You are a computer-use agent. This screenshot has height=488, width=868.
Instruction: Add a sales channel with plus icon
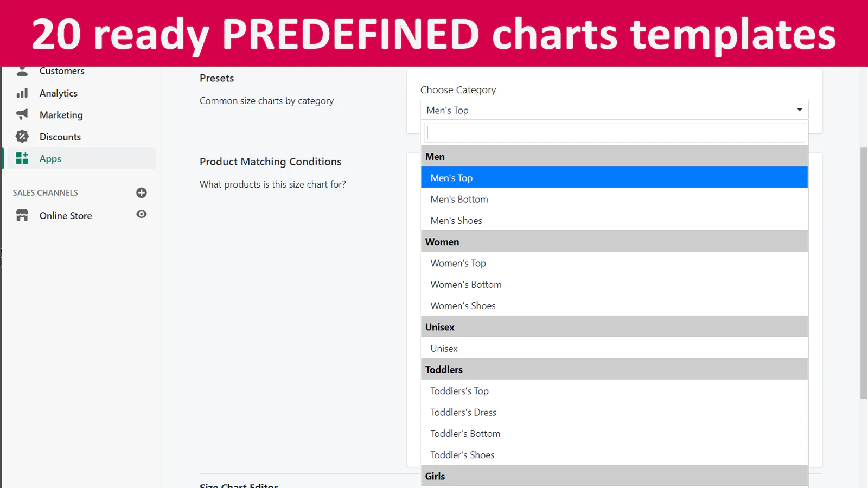pos(142,192)
